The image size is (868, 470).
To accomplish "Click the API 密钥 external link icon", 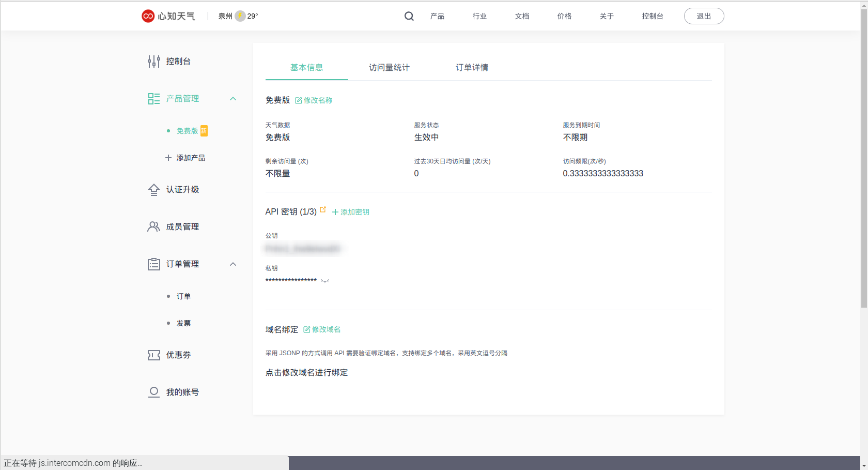I will [x=323, y=209].
